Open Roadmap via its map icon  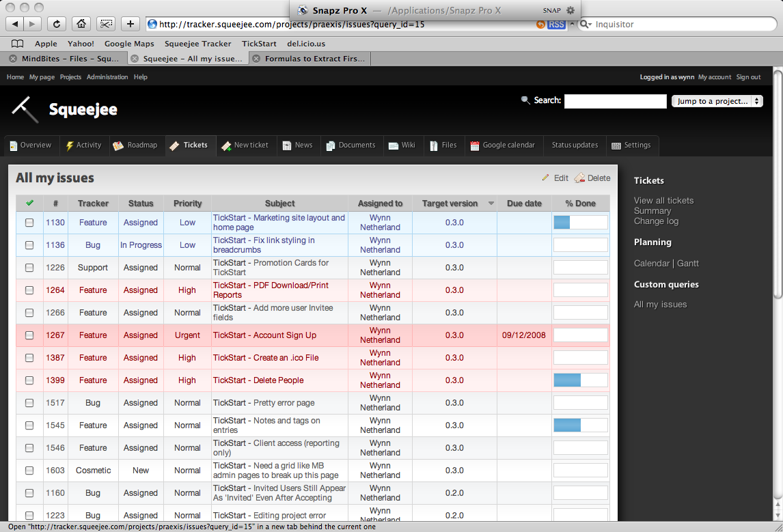[x=118, y=145]
